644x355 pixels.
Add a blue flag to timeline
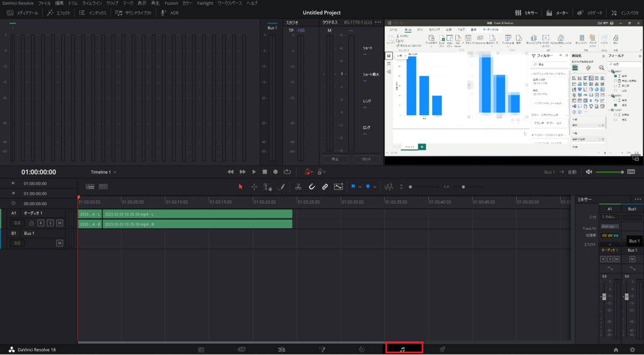click(354, 186)
